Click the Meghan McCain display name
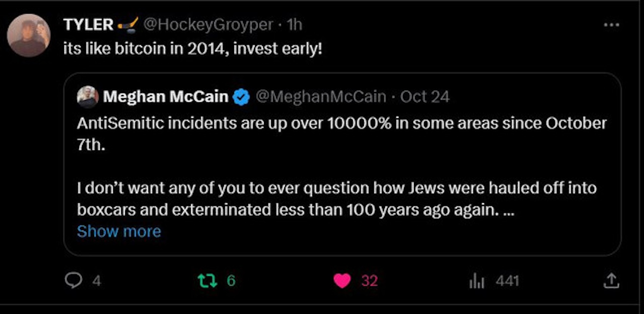Viewport: 644px width, 314px height. 166,97
